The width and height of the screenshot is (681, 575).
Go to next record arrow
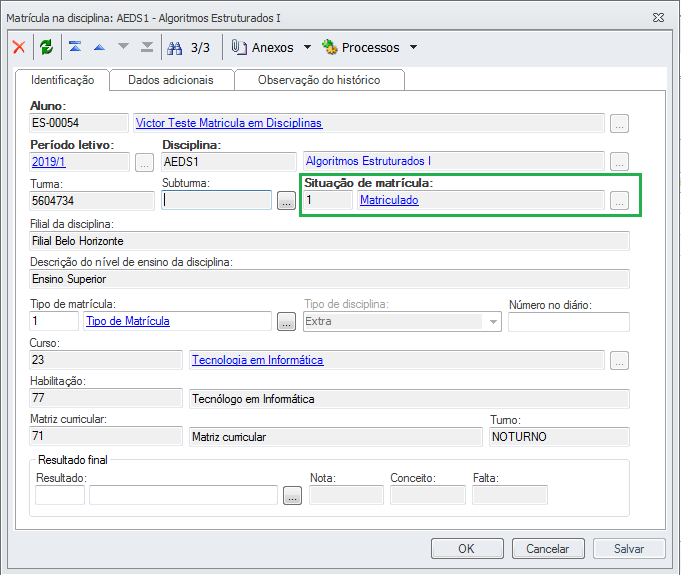pos(123,46)
